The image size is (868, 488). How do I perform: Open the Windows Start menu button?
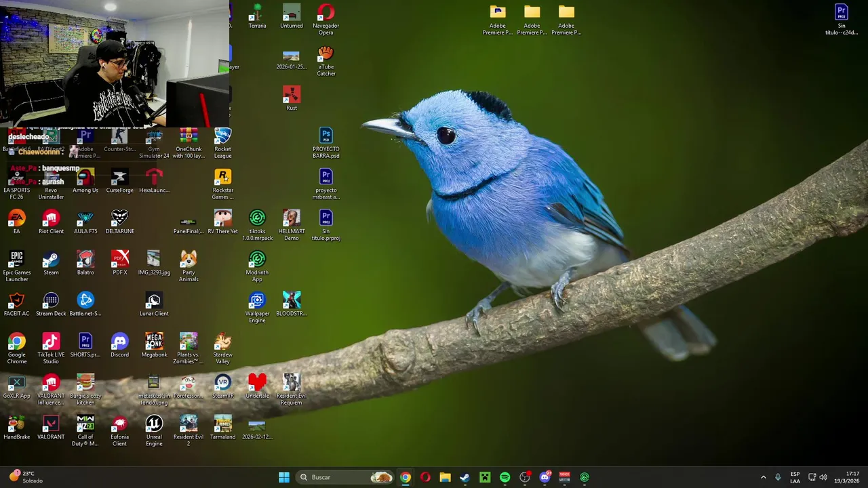(284, 477)
